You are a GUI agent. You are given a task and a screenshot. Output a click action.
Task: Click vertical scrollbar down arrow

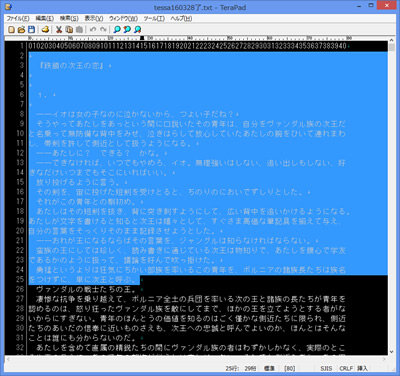[391, 351]
